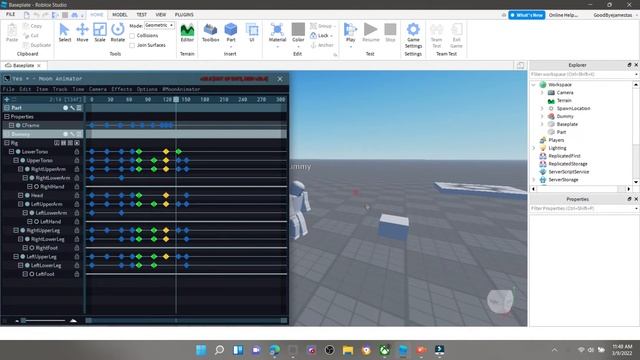Activate the Rotate tool
The height and width of the screenshot is (360, 640).
[x=118, y=33]
